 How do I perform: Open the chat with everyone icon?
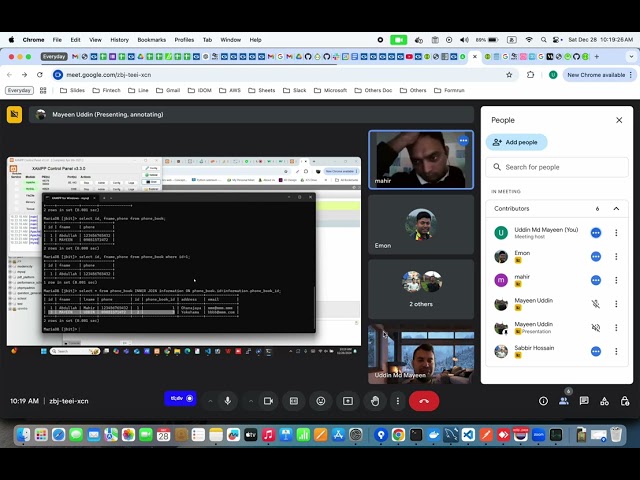click(584, 401)
